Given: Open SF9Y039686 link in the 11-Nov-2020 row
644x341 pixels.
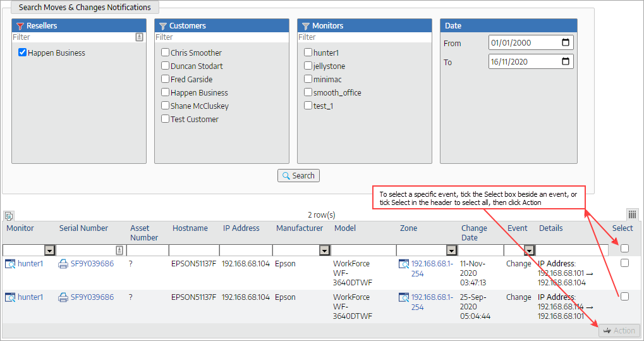Looking at the screenshot, I should (x=92, y=264).
